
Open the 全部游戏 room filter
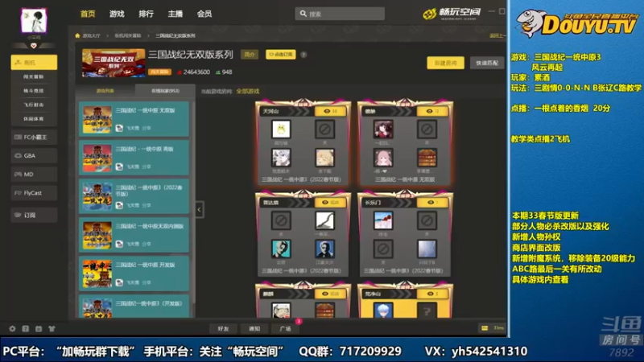tap(248, 91)
